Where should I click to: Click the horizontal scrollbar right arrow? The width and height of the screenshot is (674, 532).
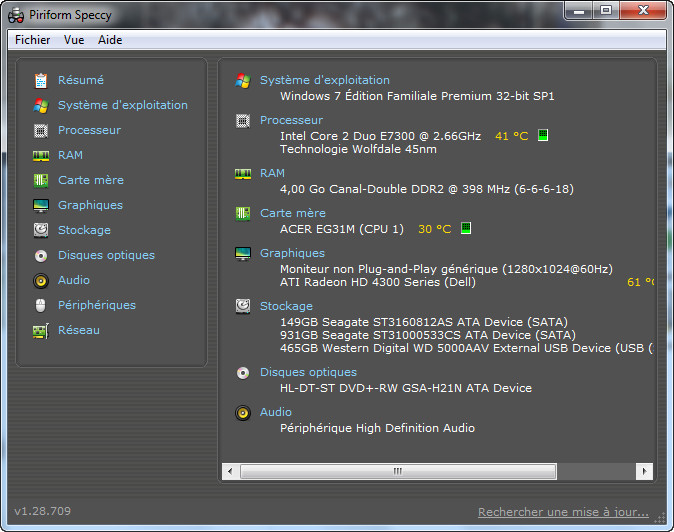coord(646,470)
